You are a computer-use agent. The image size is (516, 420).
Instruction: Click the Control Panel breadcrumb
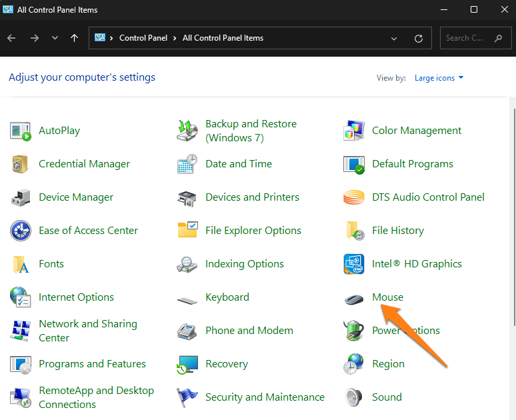click(143, 38)
